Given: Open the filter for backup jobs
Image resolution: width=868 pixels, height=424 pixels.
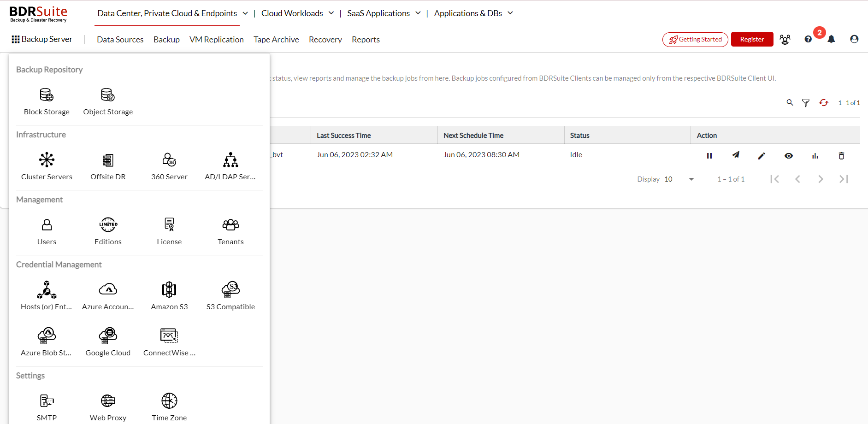Looking at the screenshot, I should click(806, 103).
